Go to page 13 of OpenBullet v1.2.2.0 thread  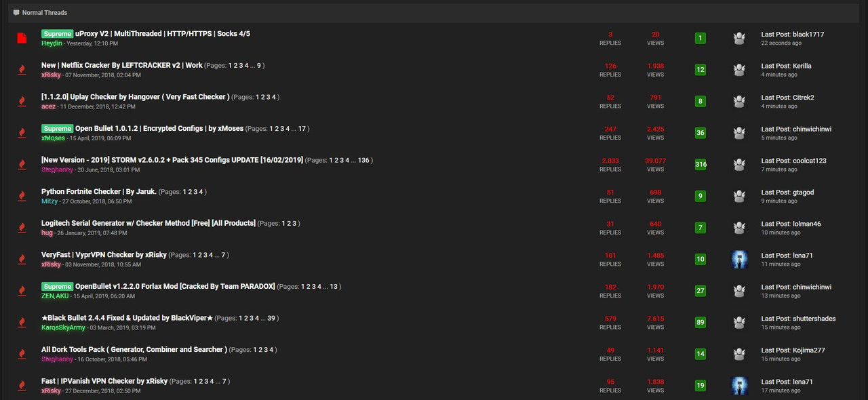tap(334, 287)
